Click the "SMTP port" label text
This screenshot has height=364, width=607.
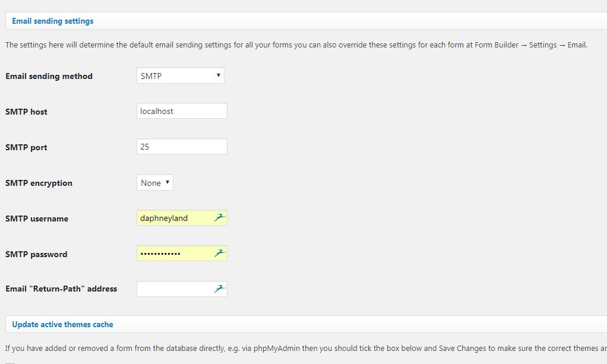26,147
